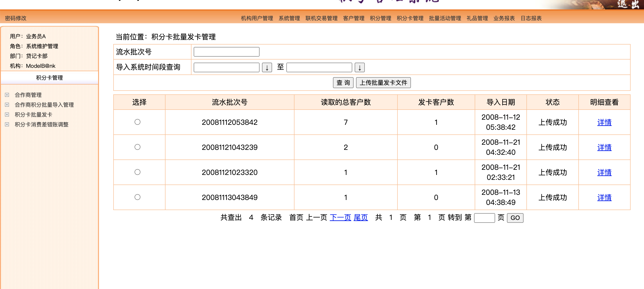Open the 批量活动管理 menu
644x289 pixels.
[445, 18]
